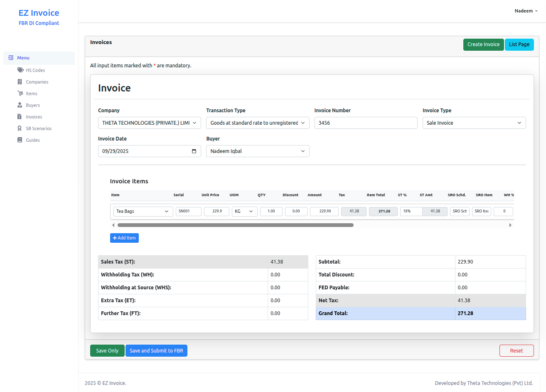Open the calendar picker icon in Invoice Date

tap(194, 151)
